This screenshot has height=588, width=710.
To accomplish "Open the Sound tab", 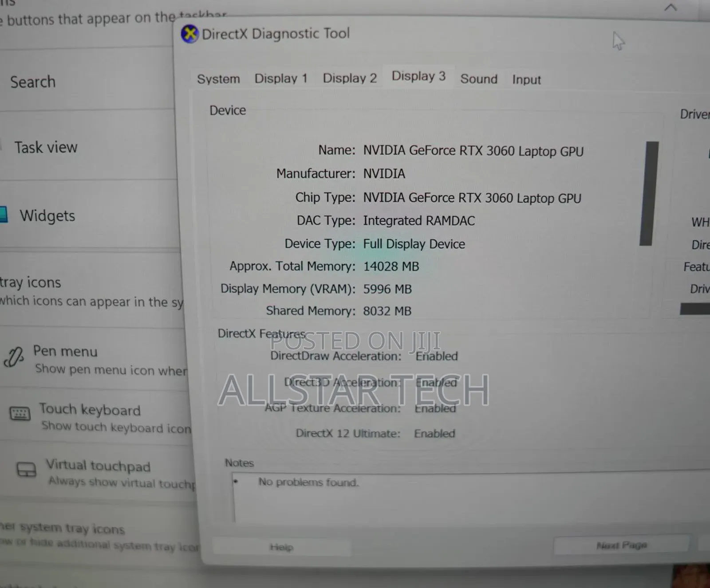I will coord(479,79).
